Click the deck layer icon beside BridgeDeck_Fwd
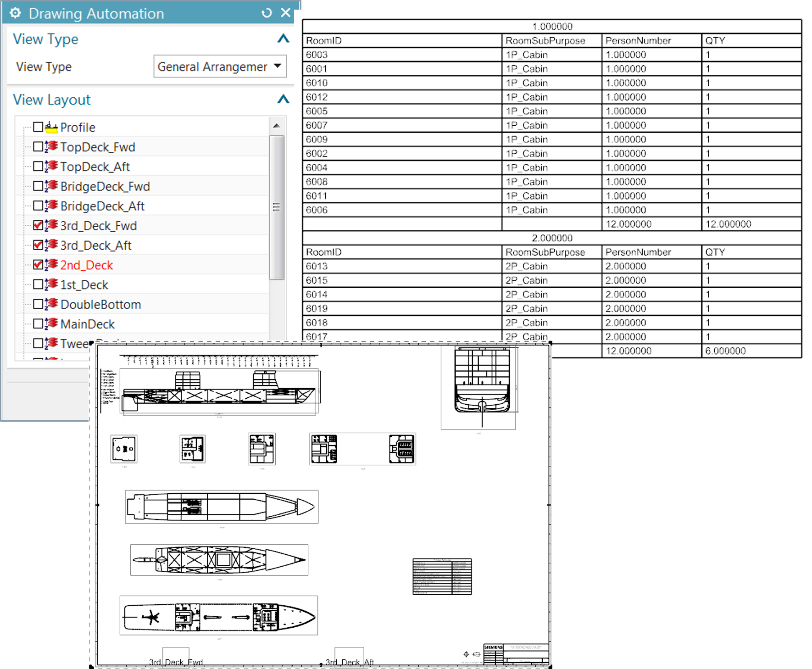The width and height of the screenshot is (812, 669). pos(52,186)
